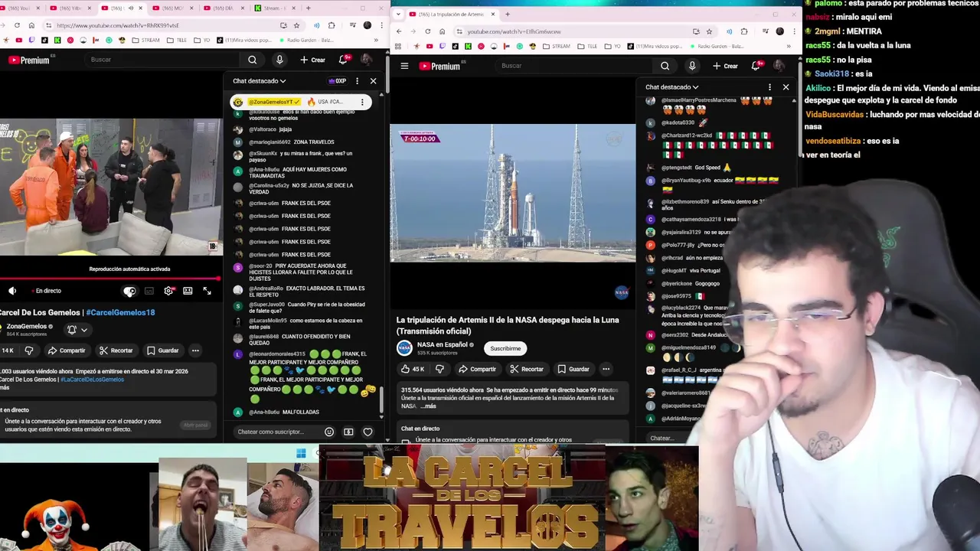
Task: Seek the left video red progress bar
Action: (x=110, y=279)
